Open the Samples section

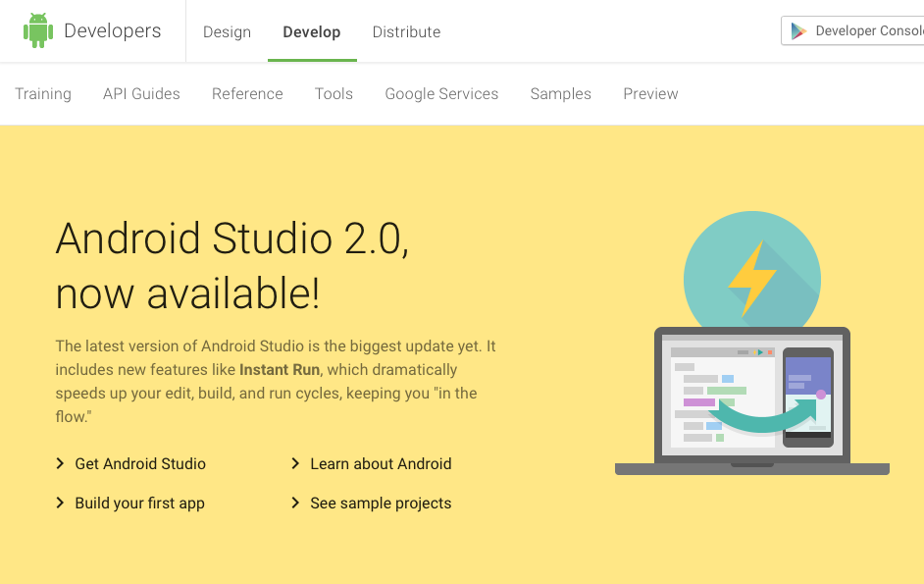pyautogui.click(x=560, y=94)
